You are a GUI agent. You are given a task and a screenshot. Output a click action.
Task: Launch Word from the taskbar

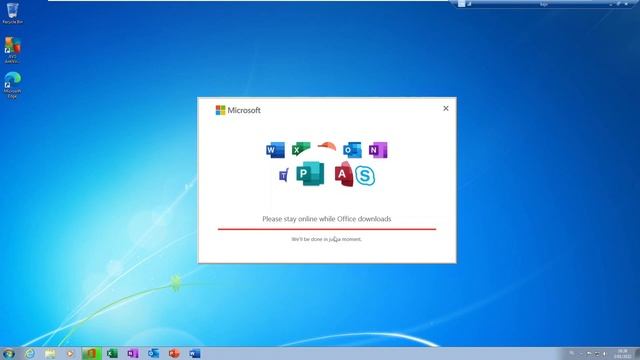click(x=195, y=353)
